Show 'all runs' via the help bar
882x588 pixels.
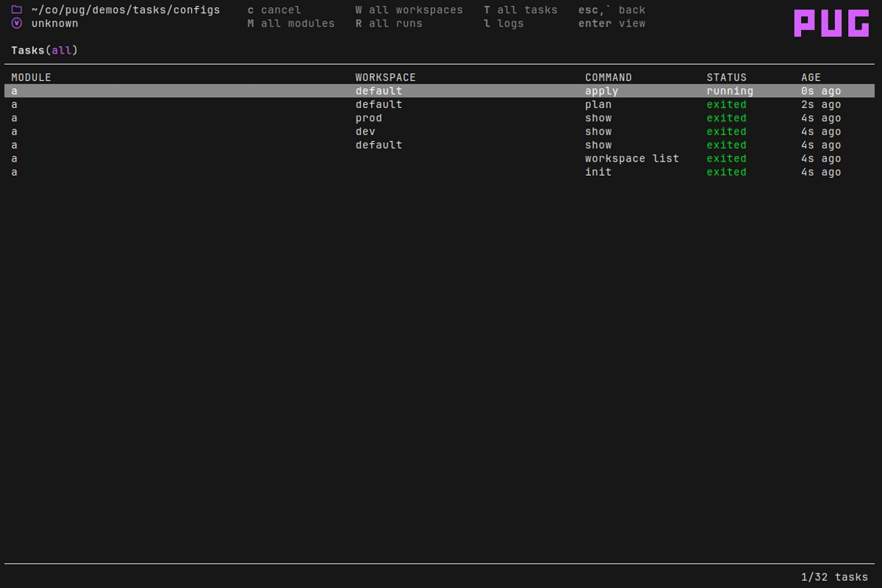(389, 24)
